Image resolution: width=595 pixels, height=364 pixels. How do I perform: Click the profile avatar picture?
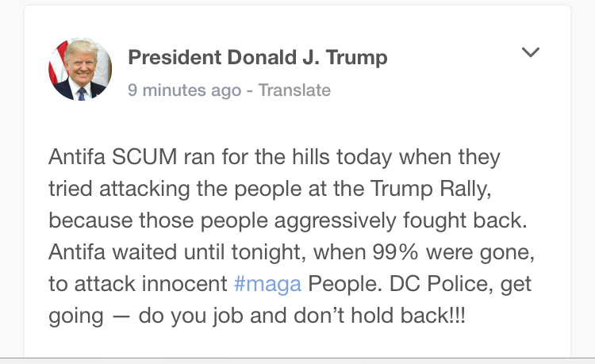[x=80, y=69]
